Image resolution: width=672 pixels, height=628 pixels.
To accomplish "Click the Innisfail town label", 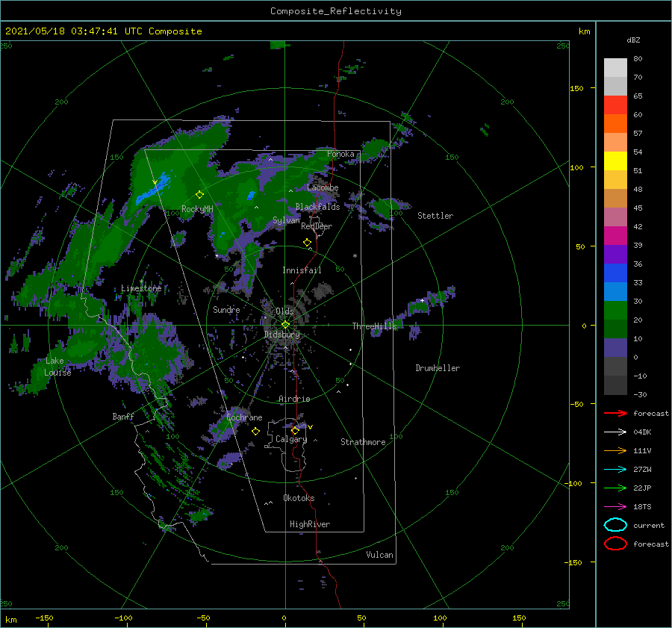I will pyautogui.click(x=302, y=270).
